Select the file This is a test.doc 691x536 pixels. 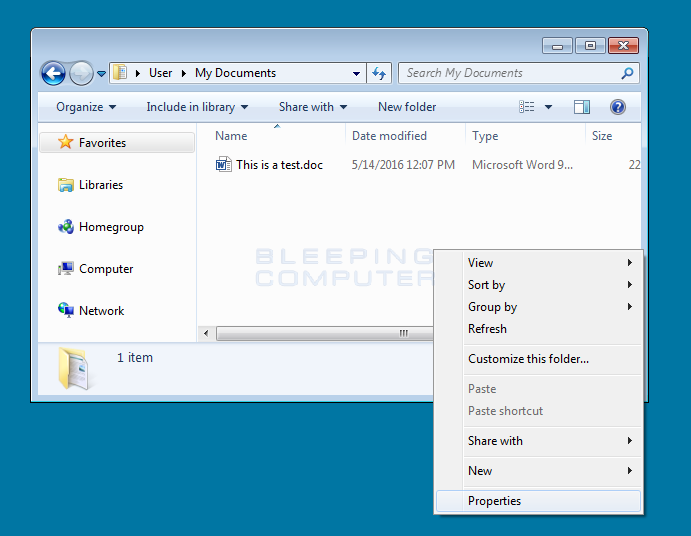(279, 165)
